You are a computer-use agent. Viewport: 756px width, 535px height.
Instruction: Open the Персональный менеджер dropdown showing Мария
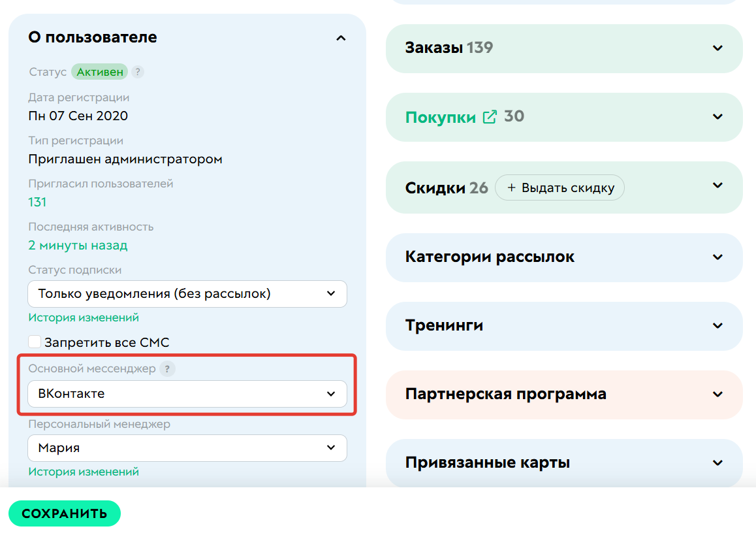coord(187,448)
